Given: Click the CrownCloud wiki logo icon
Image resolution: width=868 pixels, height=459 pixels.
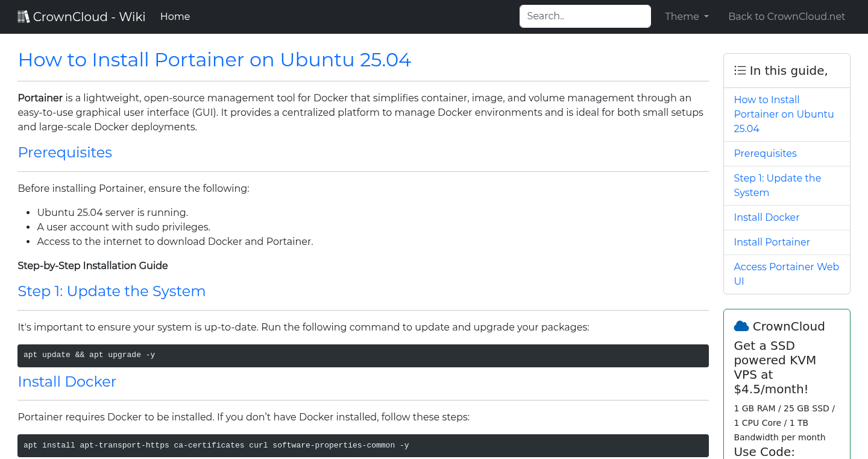Looking at the screenshot, I should [x=24, y=16].
